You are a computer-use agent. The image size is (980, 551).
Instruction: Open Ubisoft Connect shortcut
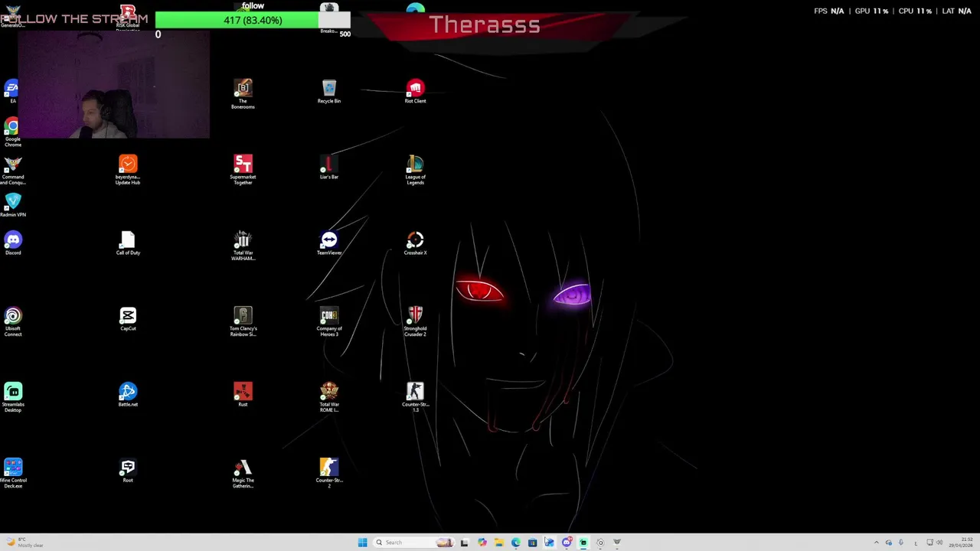[12, 321]
